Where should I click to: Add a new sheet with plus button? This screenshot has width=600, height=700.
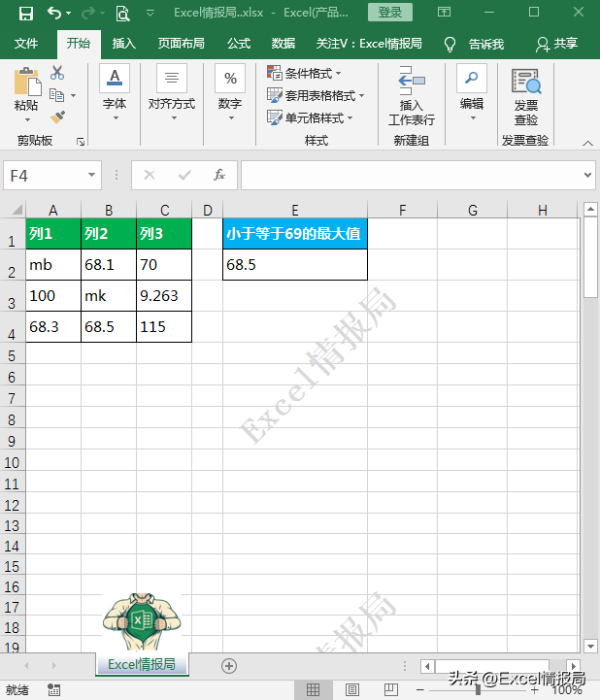[229, 666]
